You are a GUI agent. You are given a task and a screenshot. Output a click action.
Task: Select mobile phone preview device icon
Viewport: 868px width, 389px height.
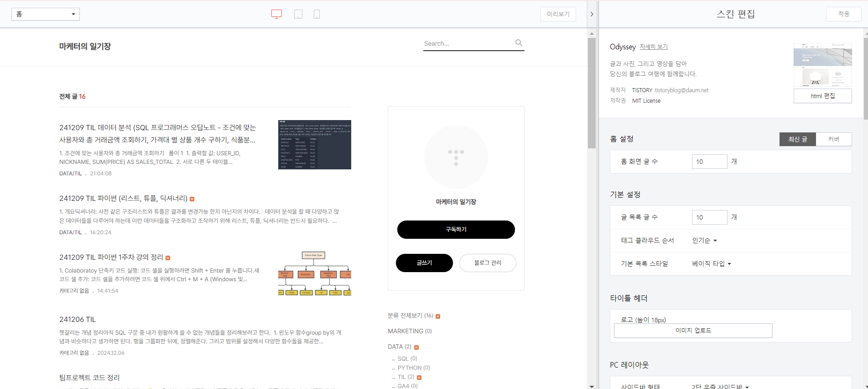pyautogui.click(x=317, y=14)
